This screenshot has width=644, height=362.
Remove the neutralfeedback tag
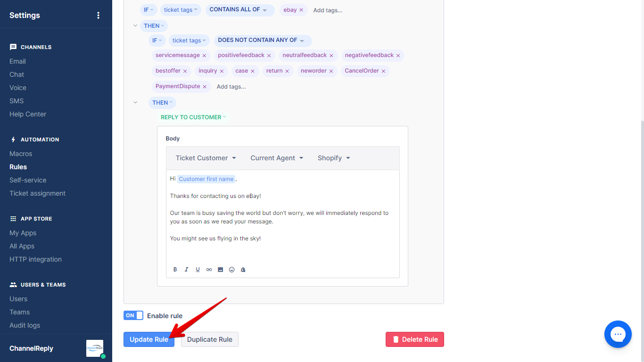(x=331, y=56)
